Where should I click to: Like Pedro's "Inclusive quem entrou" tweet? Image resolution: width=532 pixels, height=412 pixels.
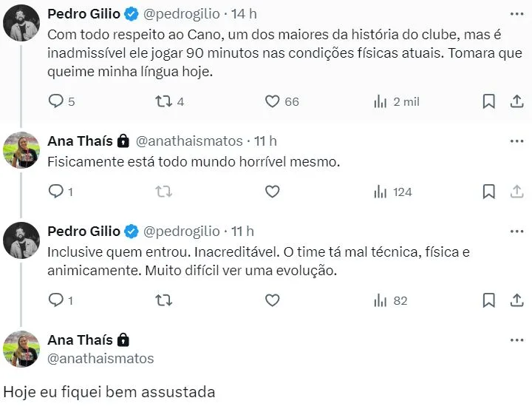tap(273, 300)
